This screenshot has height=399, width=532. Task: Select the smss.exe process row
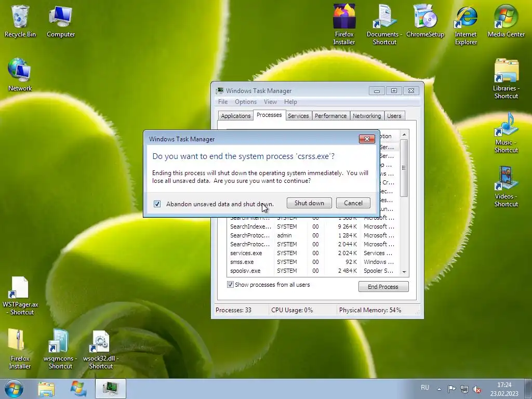click(x=313, y=262)
